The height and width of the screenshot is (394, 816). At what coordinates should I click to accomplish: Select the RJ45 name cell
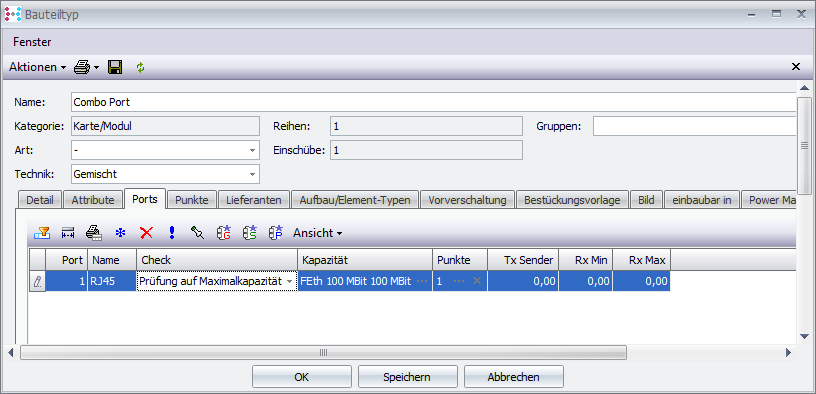(x=112, y=282)
